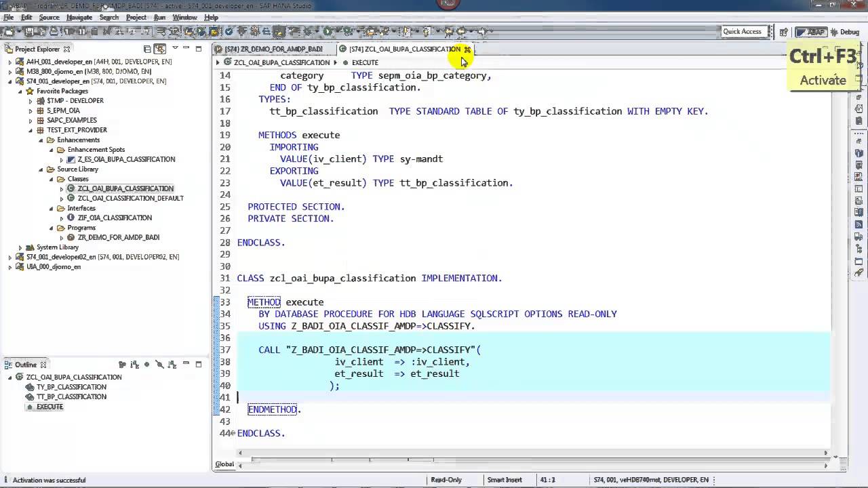
Task: Toggle the crossed-out filter icon in Outline toolbar
Action: tap(159, 365)
